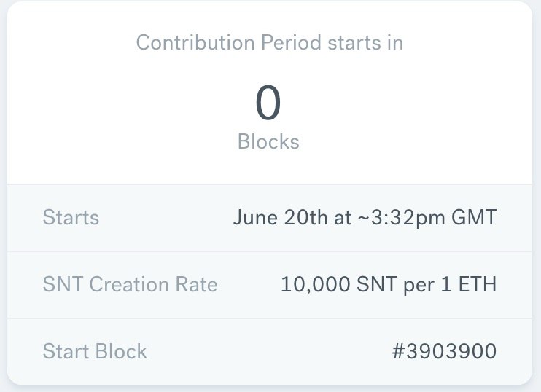Select the 'Start Block' label

[x=95, y=351]
